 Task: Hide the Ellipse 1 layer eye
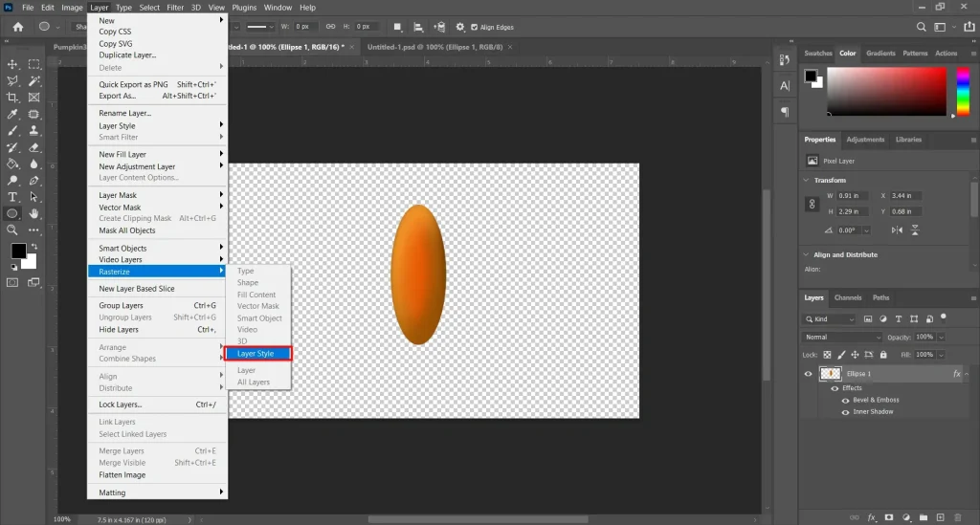coord(808,374)
